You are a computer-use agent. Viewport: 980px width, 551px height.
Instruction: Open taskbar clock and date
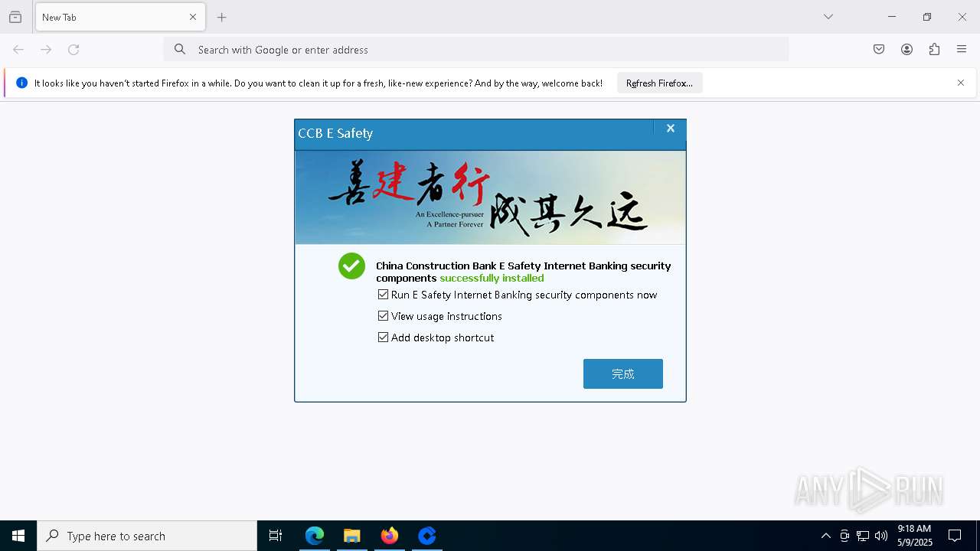[915, 536]
